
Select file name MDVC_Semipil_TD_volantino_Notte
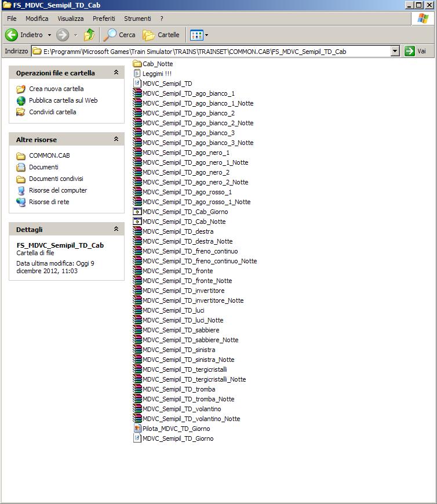(x=191, y=419)
